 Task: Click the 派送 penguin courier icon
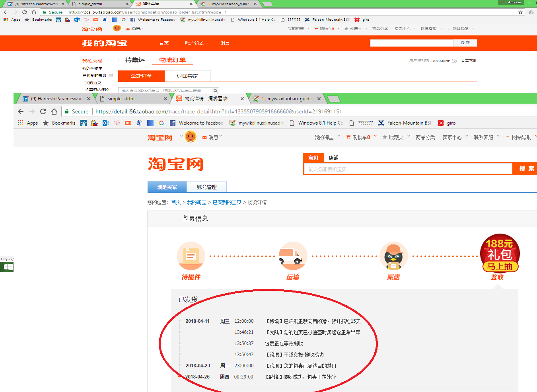pos(394,256)
